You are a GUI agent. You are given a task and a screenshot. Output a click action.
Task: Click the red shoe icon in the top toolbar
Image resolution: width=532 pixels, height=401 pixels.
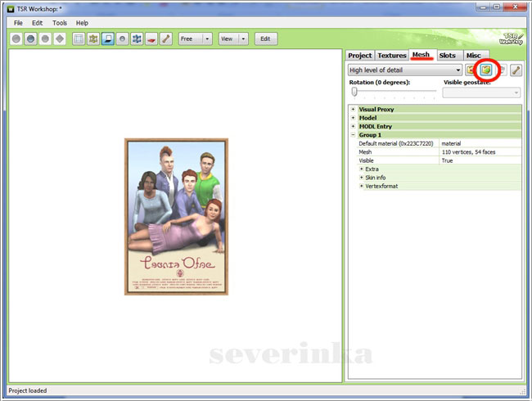click(x=151, y=38)
